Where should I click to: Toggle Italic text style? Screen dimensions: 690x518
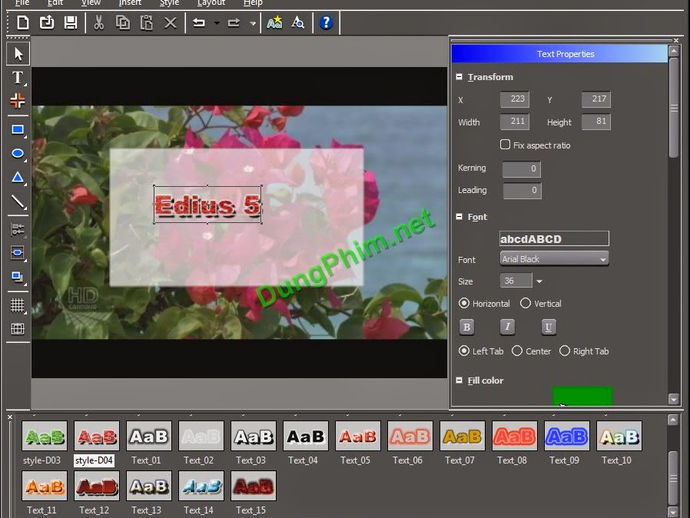point(507,327)
